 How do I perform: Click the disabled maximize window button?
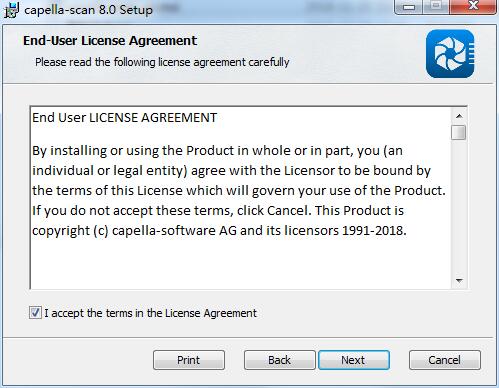437,7
